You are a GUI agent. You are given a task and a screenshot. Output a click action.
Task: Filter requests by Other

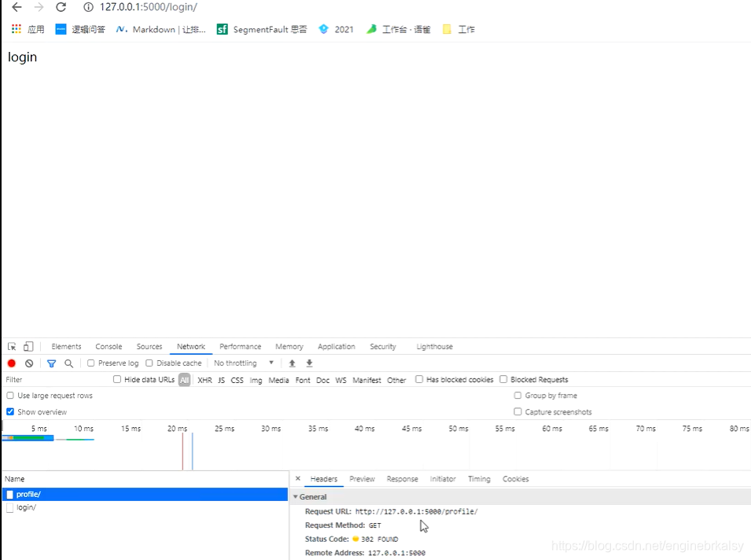click(396, 380)
